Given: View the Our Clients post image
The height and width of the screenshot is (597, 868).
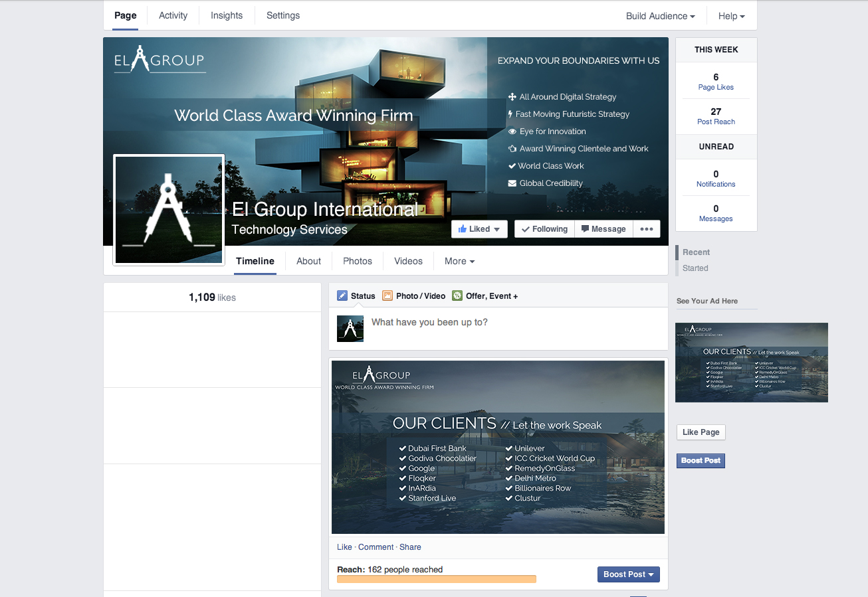Looking at the screenshot, I should 498,446.
